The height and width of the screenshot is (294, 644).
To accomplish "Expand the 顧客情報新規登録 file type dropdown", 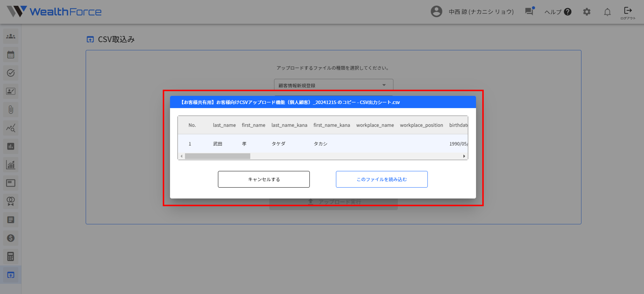I will [333, 85].
